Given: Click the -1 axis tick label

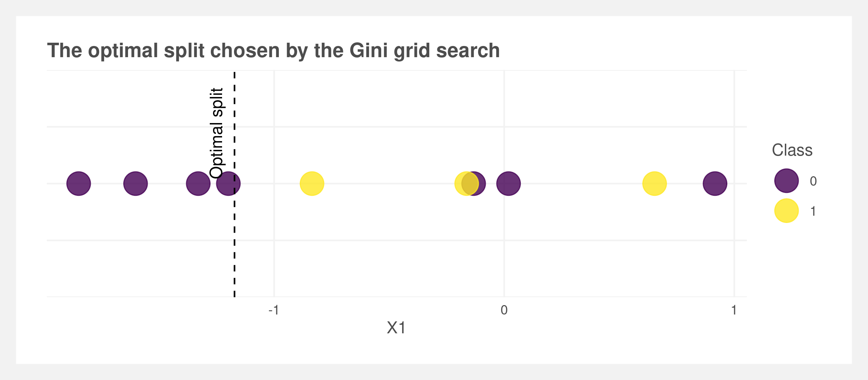Looking at the screenshot, I should pyautogui.click(x=273, y=310).
